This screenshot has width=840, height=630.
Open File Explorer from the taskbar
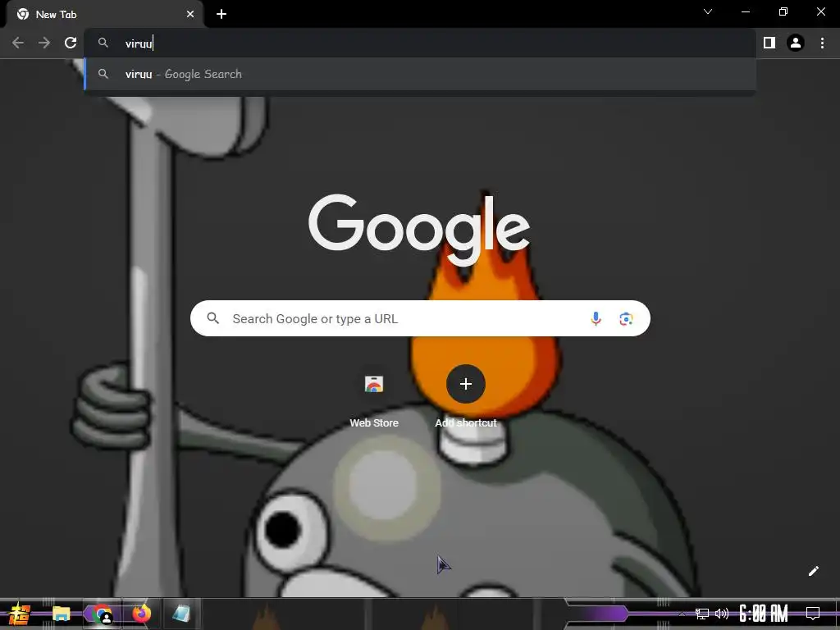(61, 614)
